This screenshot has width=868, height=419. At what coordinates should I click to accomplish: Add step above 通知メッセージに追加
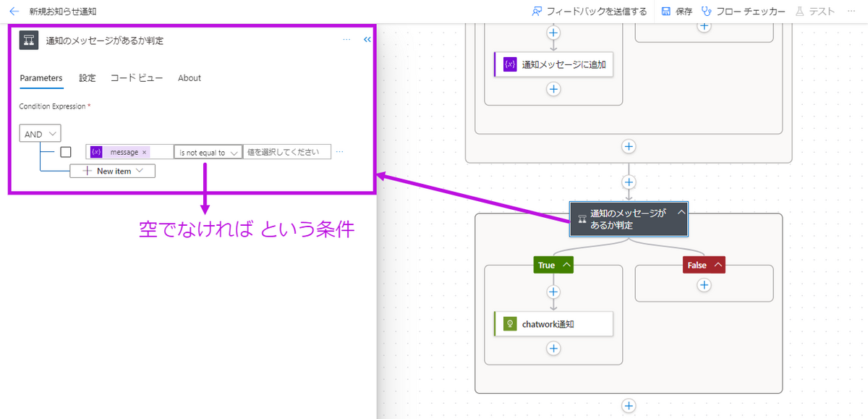point(553,33)
